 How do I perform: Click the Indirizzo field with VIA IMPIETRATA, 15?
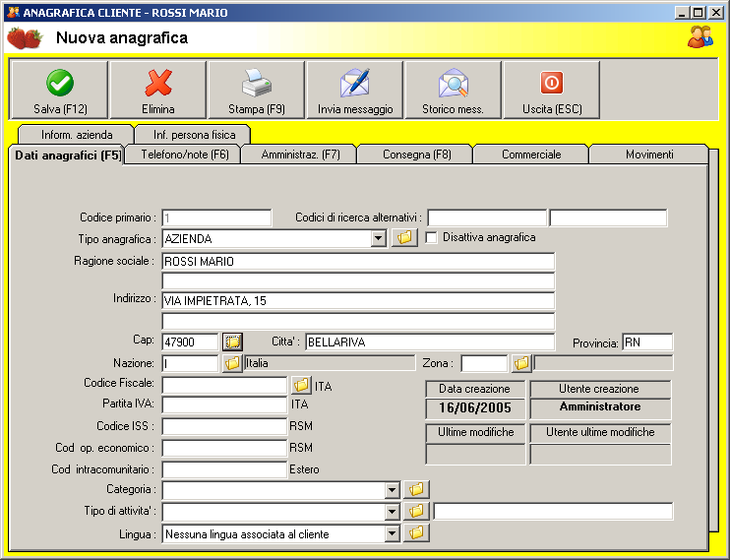[x=358, y=300]
